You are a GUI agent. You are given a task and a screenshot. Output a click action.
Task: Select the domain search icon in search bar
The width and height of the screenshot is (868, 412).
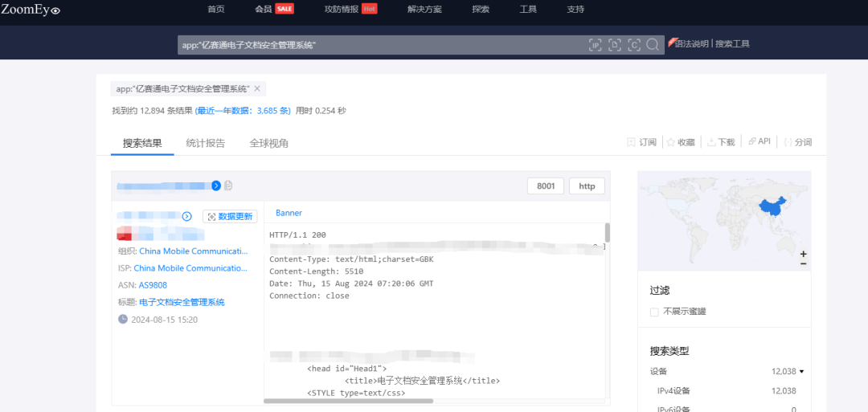pos(615,45)
